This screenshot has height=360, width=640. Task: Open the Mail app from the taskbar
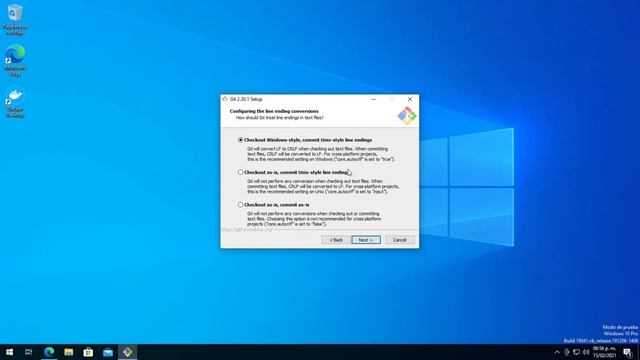pyautogui.click(x=108, y=352)
